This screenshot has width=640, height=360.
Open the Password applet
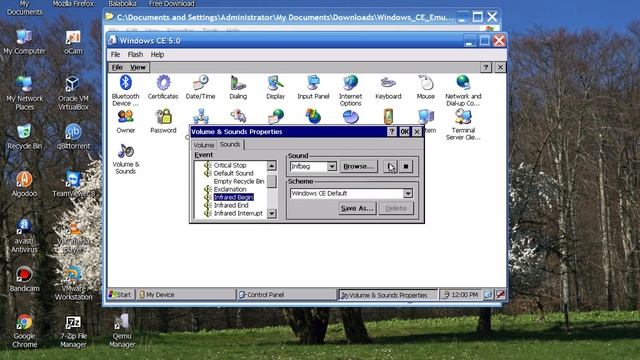coord(163,121)
